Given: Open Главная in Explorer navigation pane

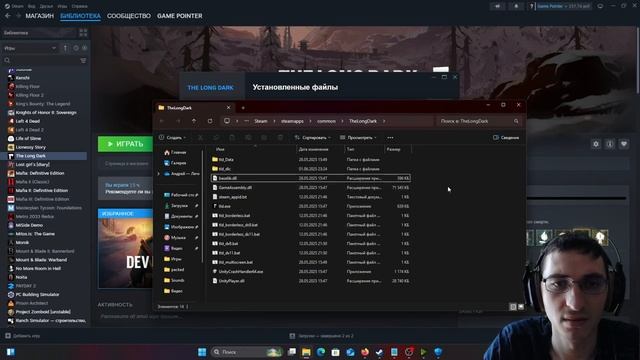Looking at the screenshot, I should pyautogui.click(x=175, y=152).
